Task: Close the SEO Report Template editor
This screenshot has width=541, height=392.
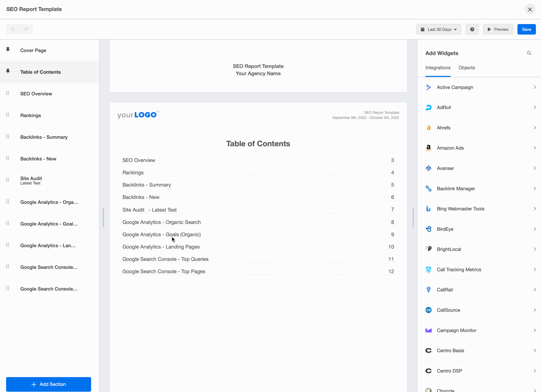Action: point(530,9)
